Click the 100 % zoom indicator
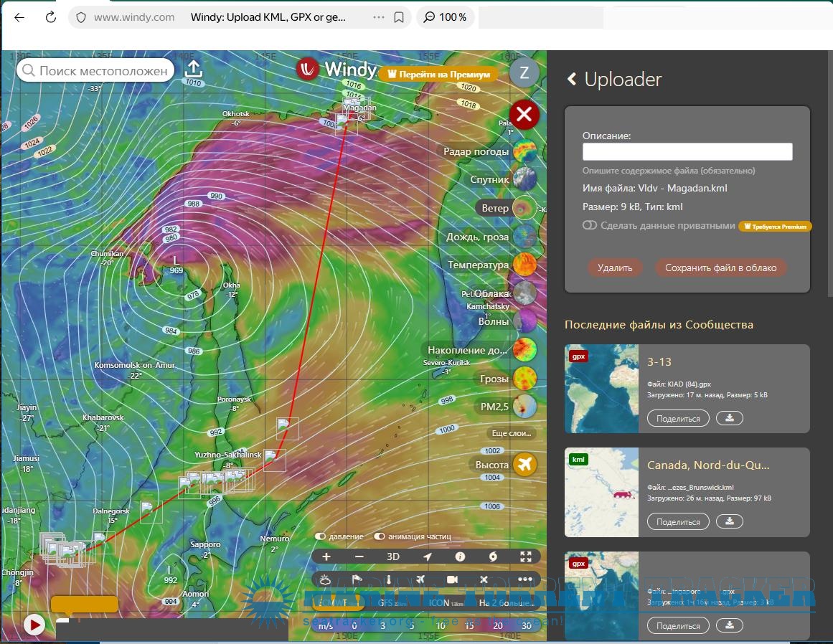 click(445, 17)
